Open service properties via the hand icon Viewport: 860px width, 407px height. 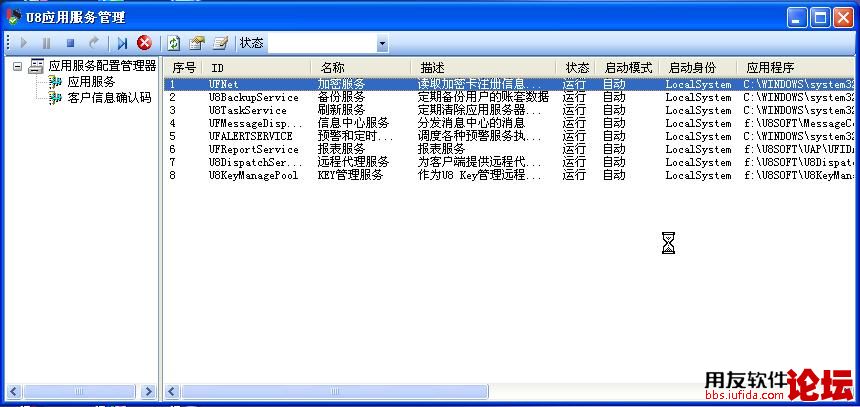point(197,43)
